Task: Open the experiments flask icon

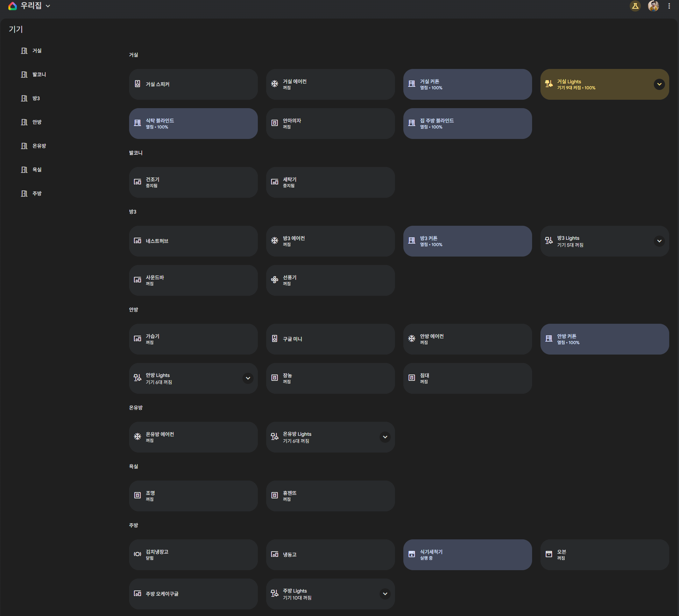Action: [x=635, y=6]
